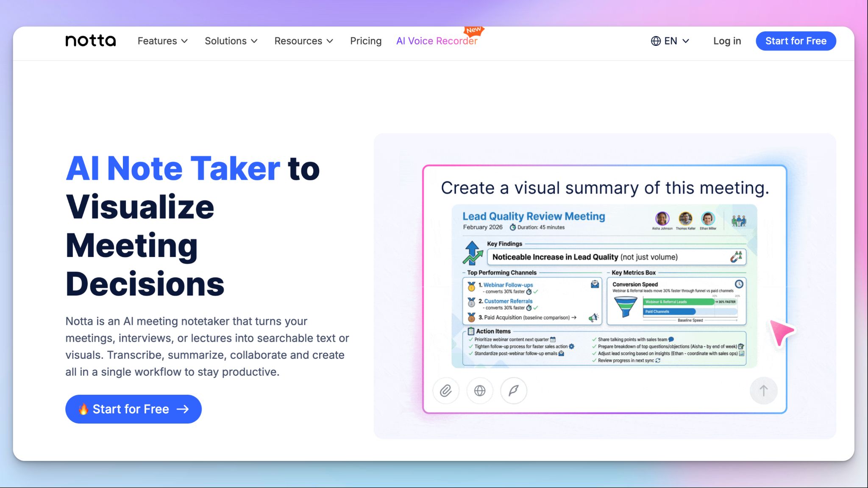
Task: Expand the Features dropdown menu
Action: click(x=162, y=41)
